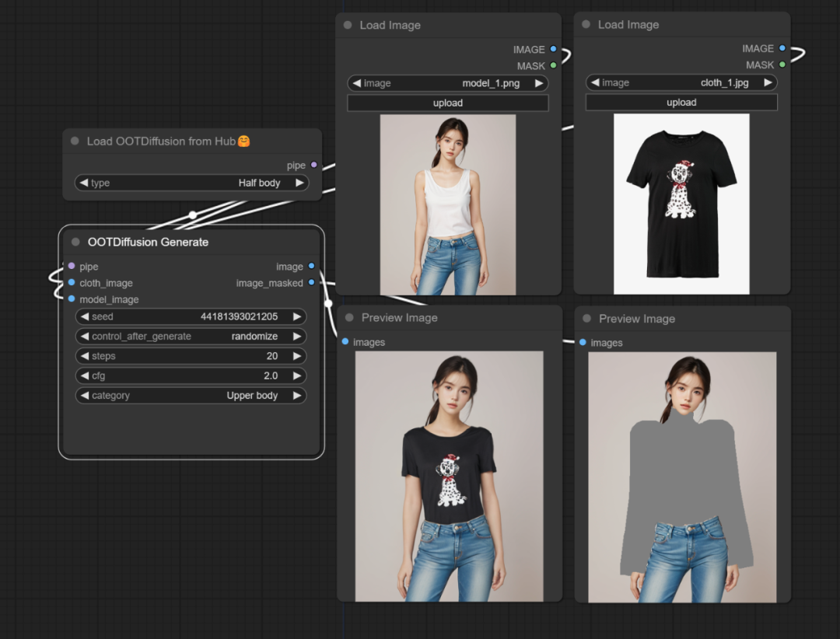
Task: Click the cloth_image input socket
Action: coord(72,282)
